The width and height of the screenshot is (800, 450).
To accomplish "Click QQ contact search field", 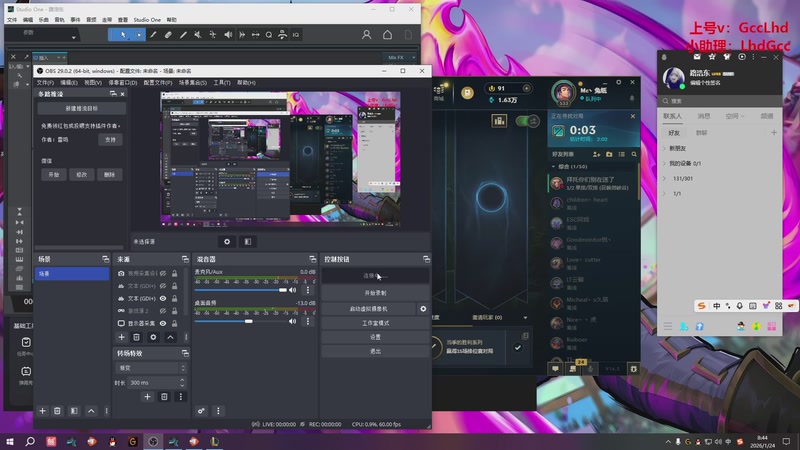I will 719,101.
